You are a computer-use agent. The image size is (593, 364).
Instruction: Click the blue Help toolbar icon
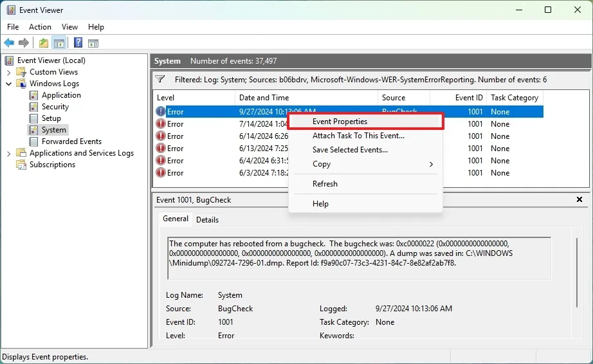78,43
